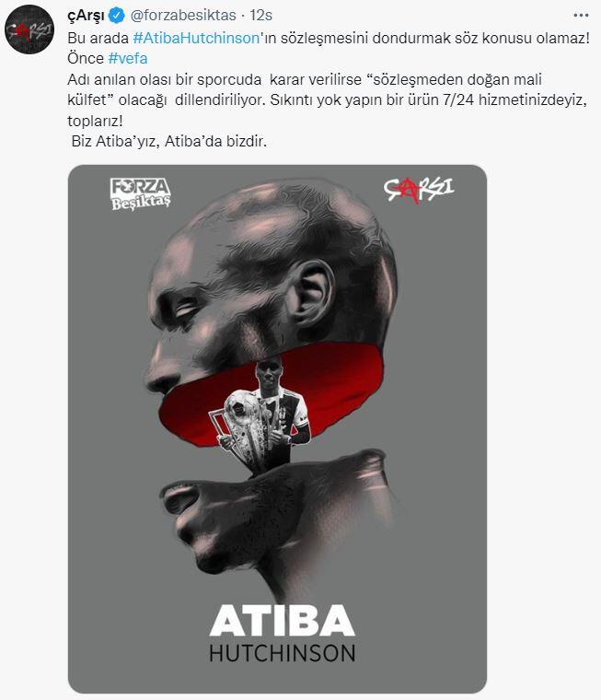601x700 pixels.
Task: Open the three-dot more options menu
Action: pos(581,16)
